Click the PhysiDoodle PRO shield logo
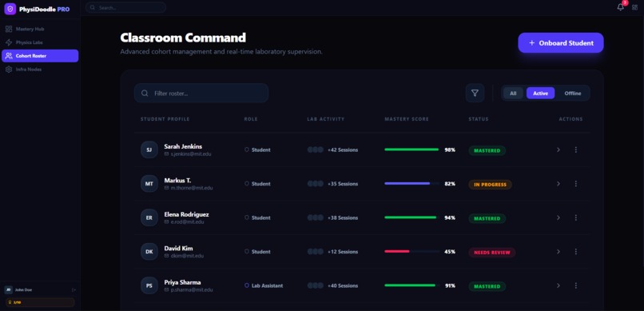The width and height of the screenshot is (644, 311). coord(10,9)
